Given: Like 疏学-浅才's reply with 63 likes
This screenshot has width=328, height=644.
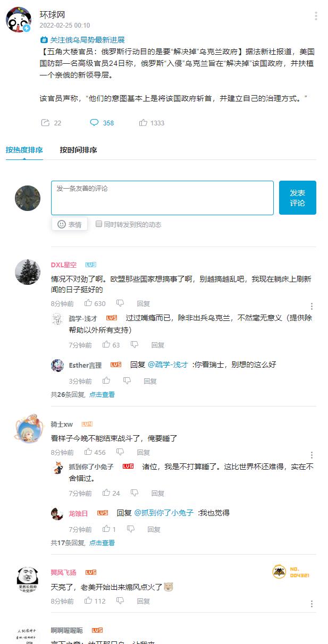Looking at the screenshot, I should (106, 345).
